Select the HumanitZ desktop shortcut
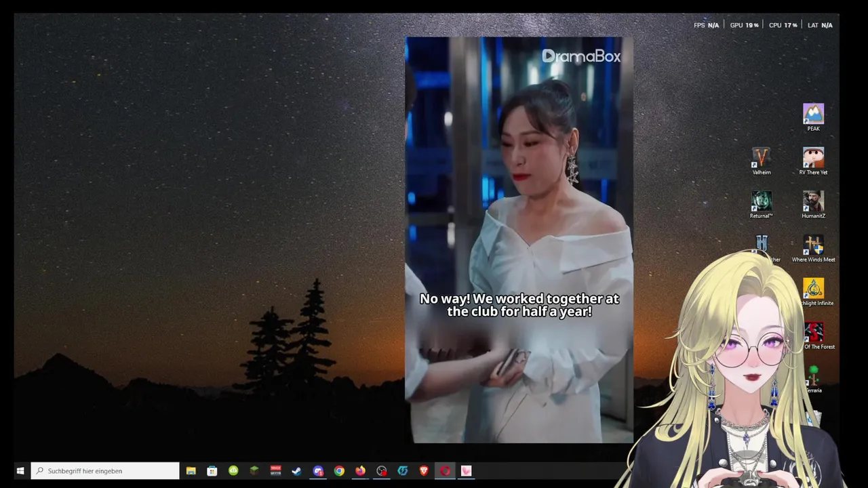 point(813,205)
